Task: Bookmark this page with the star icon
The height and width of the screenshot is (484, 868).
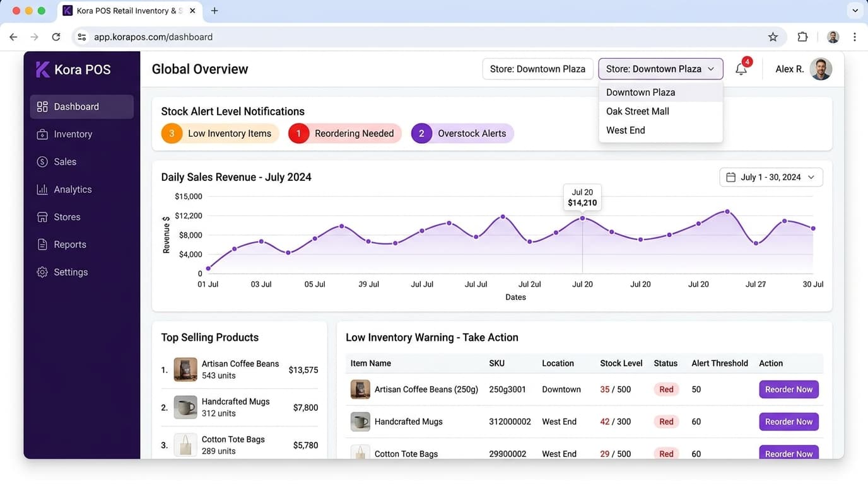Action: 773,37
